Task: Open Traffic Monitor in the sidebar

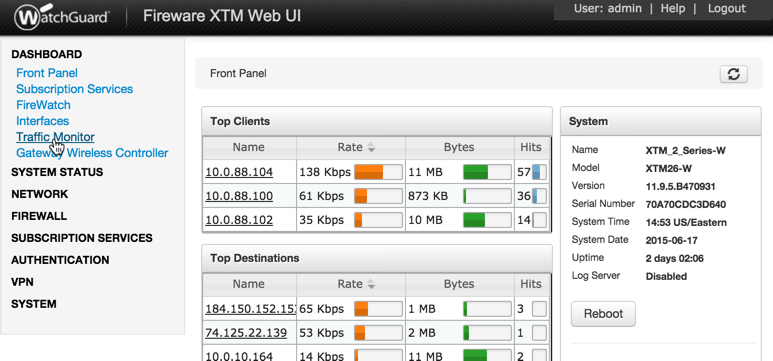Action: pyautogui.click(x=55, y=137)
